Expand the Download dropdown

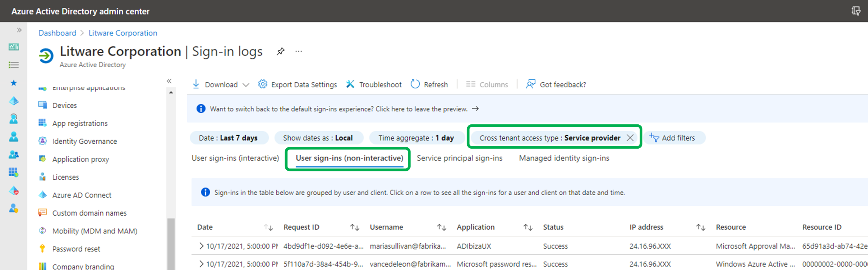pyautogui.click(x=246, y=85)
